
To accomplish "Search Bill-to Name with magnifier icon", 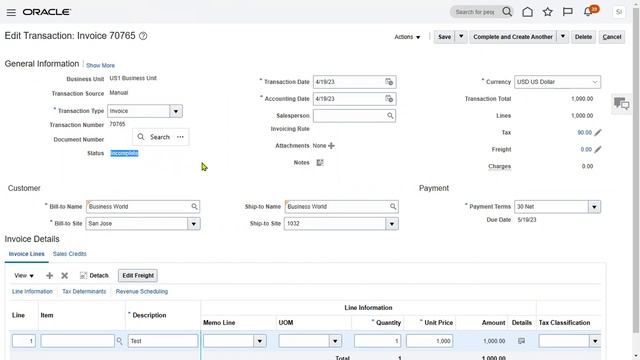I will [195, 207].
